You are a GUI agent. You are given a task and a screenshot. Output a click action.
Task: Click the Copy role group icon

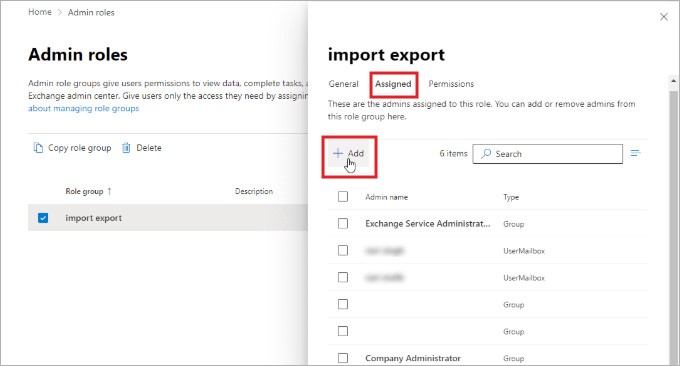click(38, 148)
